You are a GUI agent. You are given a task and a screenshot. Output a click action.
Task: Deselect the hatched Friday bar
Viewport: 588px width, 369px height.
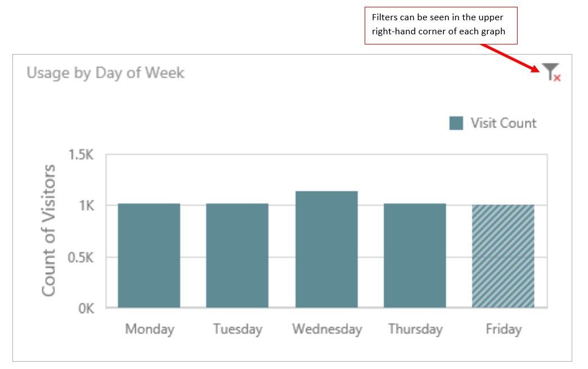503,256
